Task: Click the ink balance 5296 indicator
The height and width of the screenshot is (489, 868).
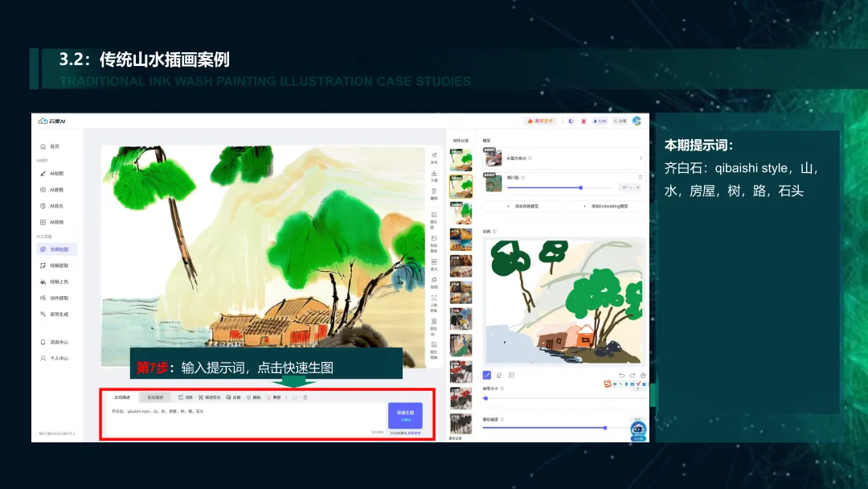Action: 600,121
